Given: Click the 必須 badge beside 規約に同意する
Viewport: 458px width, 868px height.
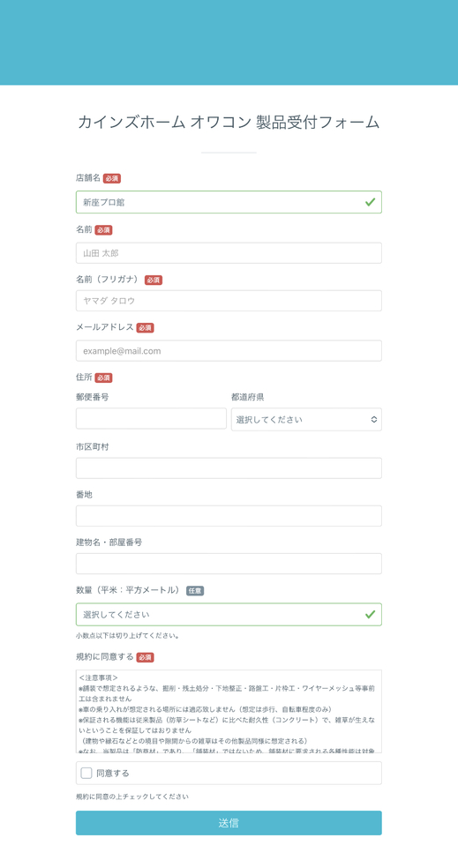Looking at the screenshot, I should tap(145, 658).
